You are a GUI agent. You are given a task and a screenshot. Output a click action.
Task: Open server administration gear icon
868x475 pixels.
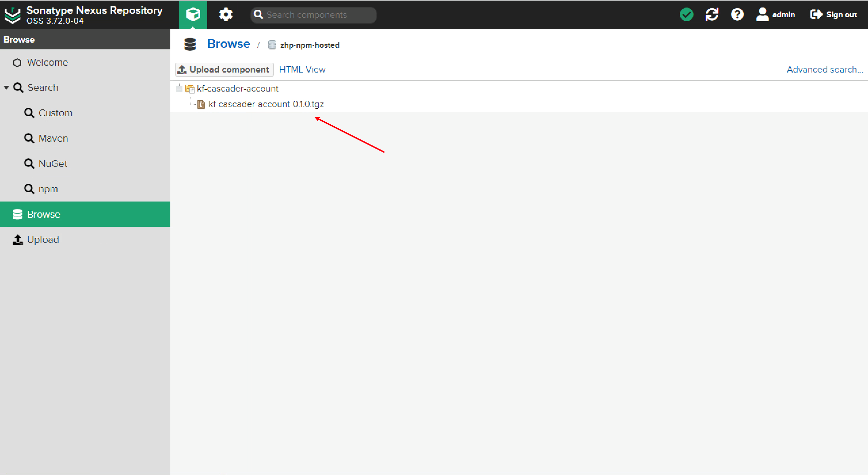click(x=225, y=14)
